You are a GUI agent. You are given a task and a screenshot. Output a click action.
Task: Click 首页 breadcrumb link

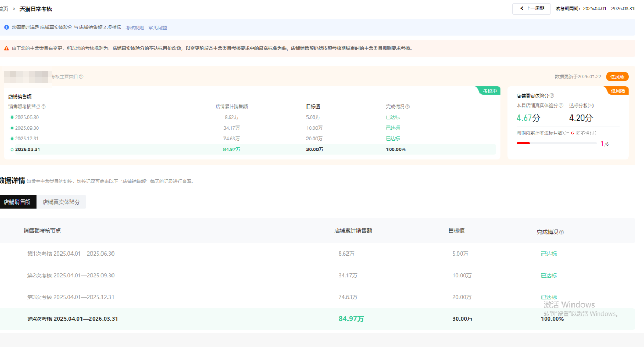pos(4,9)
